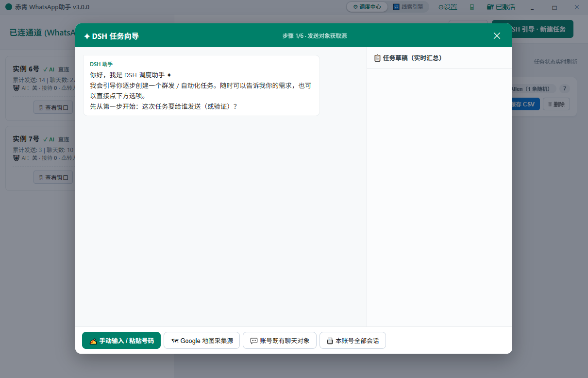Image resolution: width=588 pixels, height=378 pixels.
Task: Choose 手动输入 / 粘贴号码 option
Action: coord(121,341)
